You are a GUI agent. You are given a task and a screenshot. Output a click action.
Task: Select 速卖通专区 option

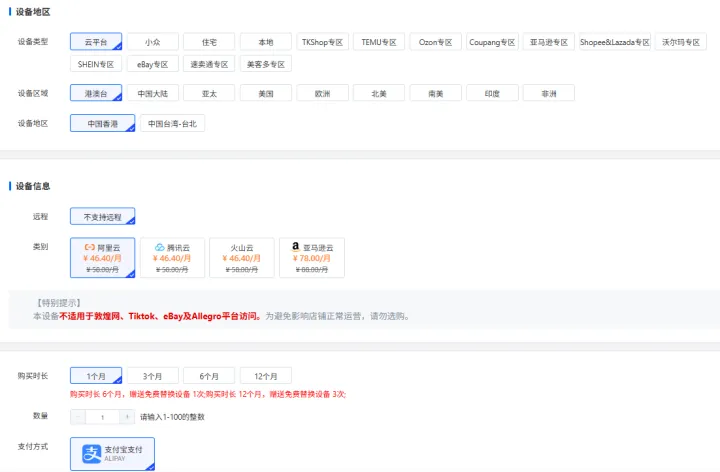[x=209, y=64]
